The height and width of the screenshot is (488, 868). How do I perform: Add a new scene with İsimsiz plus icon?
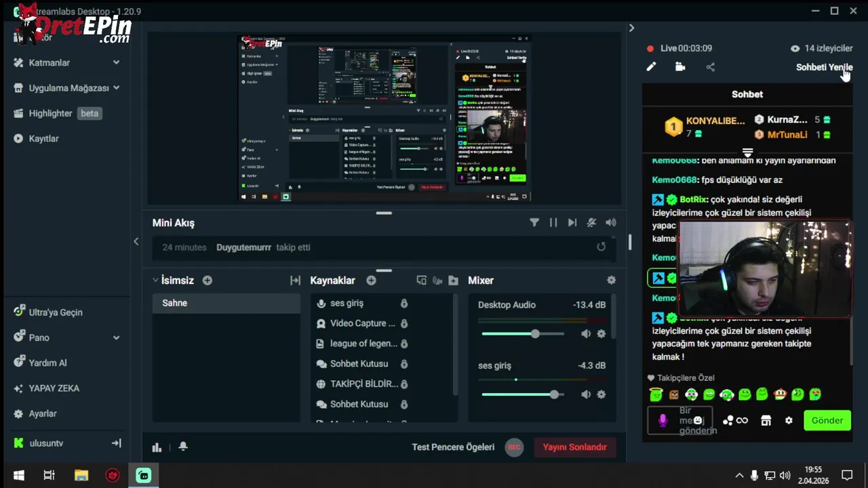click(208, 280)
